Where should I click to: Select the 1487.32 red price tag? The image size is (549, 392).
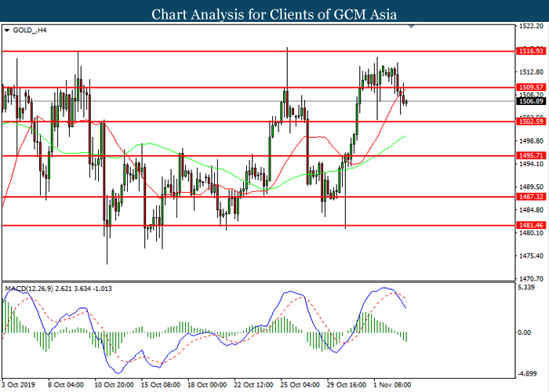click(x=531, y=197)
